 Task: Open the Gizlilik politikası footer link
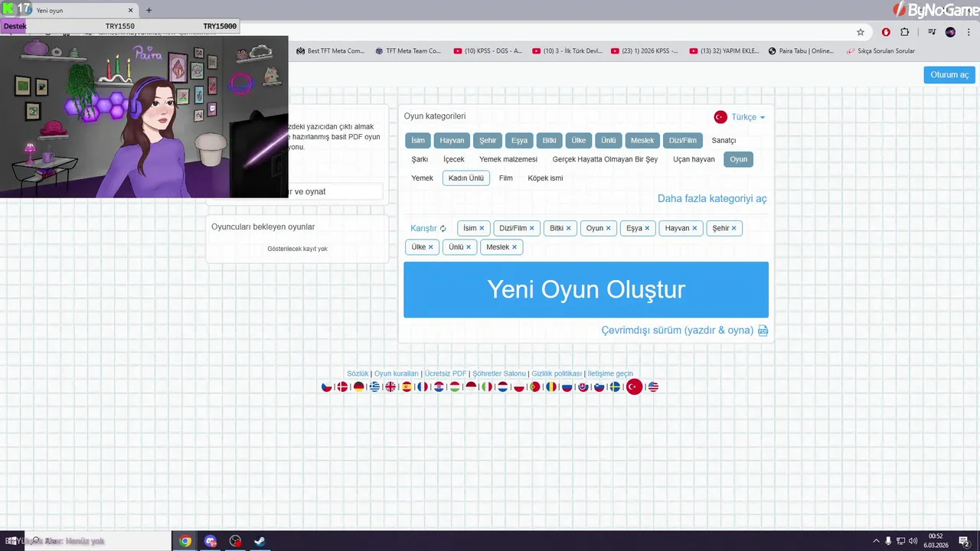tap(557, 373)
